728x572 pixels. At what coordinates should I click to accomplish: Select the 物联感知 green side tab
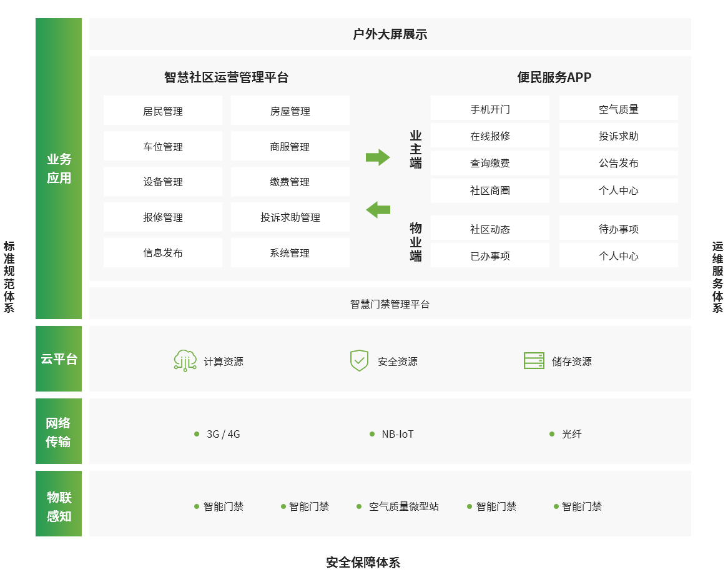point(59,504)
